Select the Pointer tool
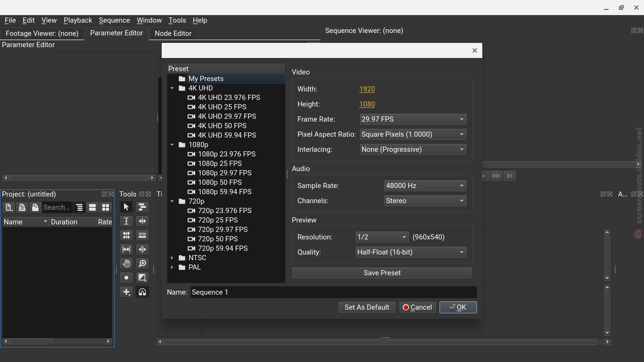This screenshot has height=362, width=644. pyautogui.click(x=126, y=207)
